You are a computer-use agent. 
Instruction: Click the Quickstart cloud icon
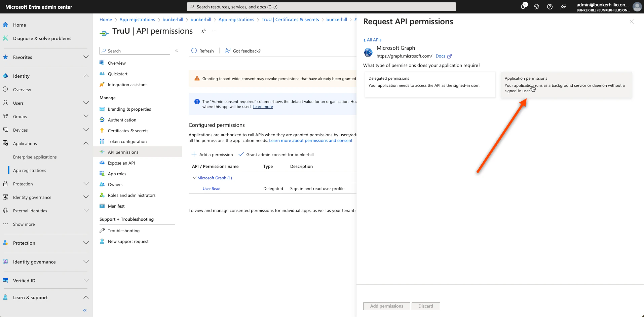click(x=102, y=74)
